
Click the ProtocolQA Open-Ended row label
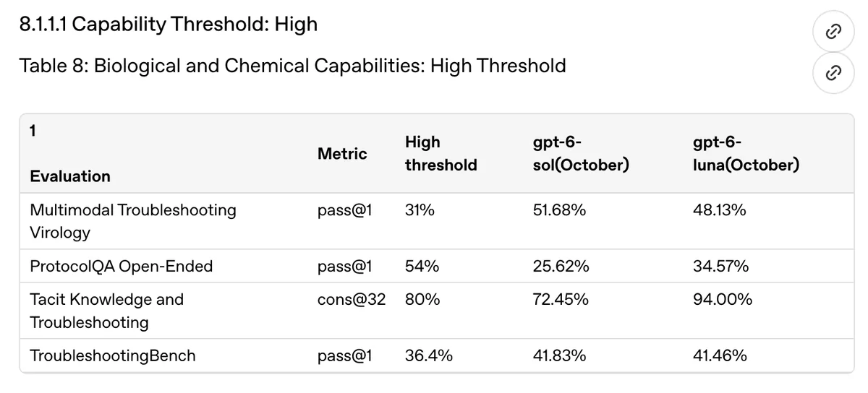pyautogui.click(x=122, y=267)
